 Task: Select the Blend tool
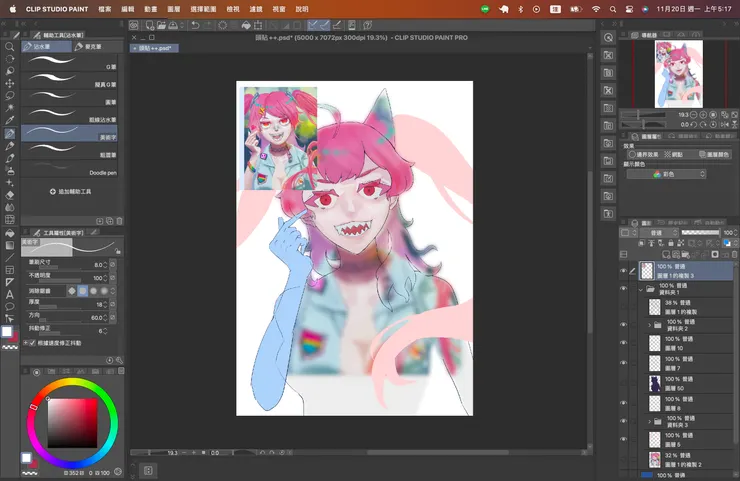coord(9,207)
